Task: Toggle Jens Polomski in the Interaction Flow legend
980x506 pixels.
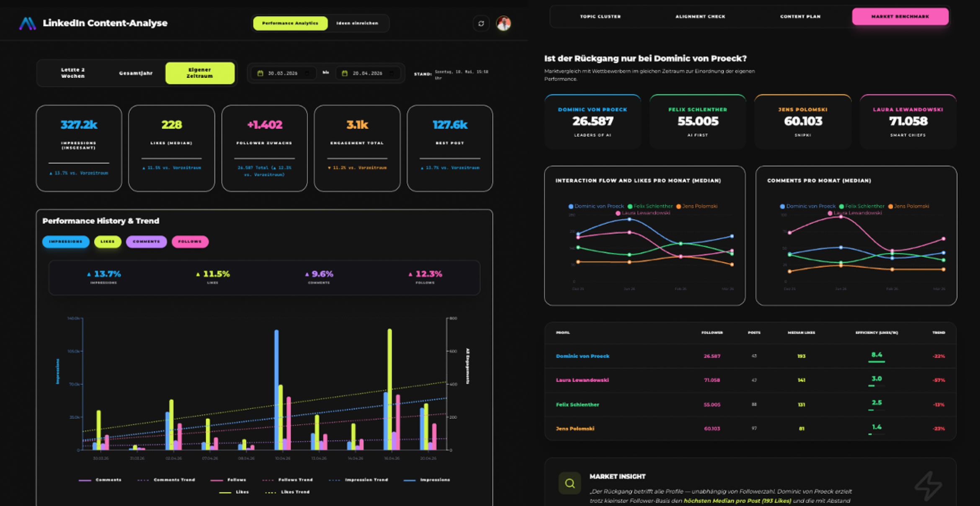Action: pos(697,206)
